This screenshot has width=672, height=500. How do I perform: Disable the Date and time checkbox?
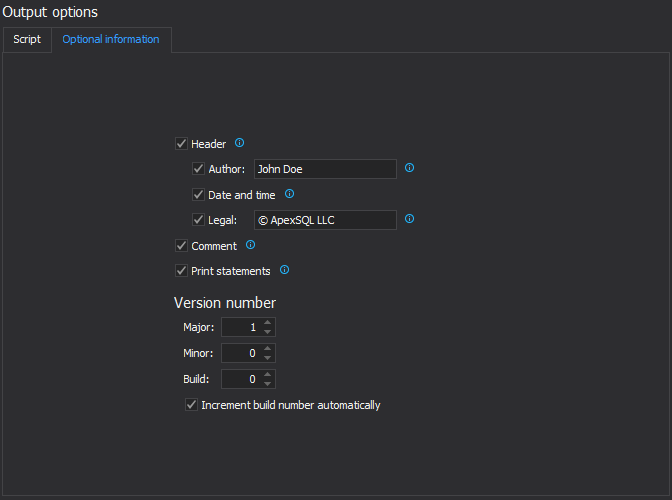[x=198, y=195]
